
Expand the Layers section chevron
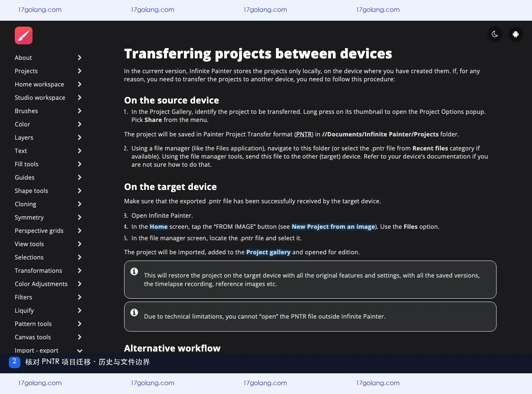(79, 137)
